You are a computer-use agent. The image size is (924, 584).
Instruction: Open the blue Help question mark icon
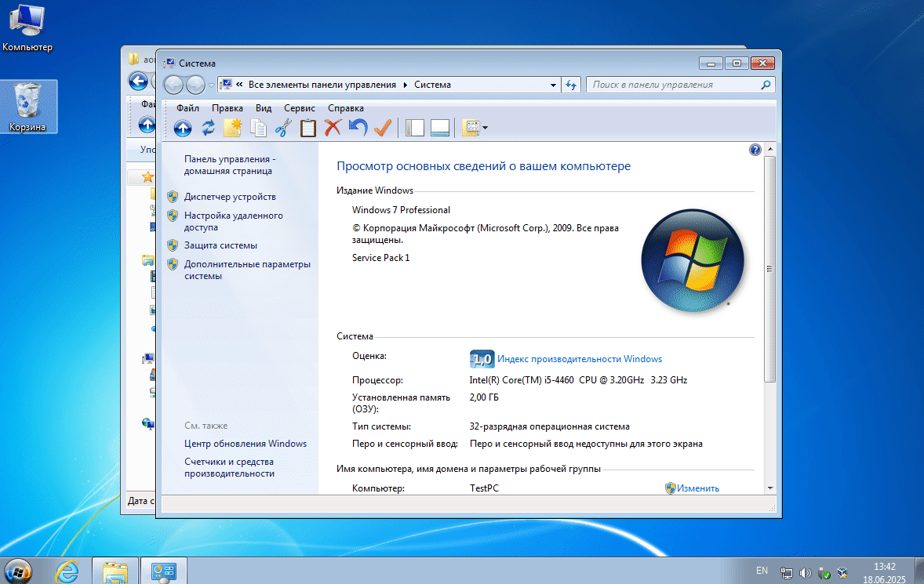(x=755, y=150)
